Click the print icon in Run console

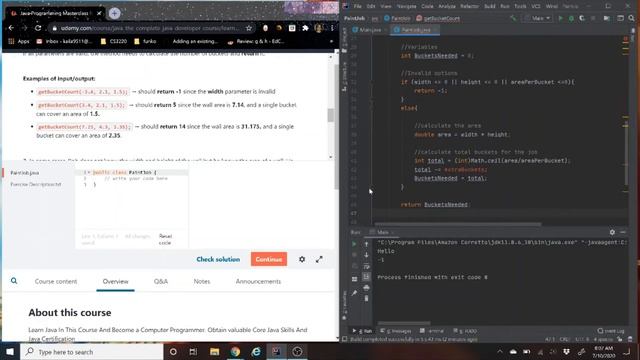click(x=366, y=288)
